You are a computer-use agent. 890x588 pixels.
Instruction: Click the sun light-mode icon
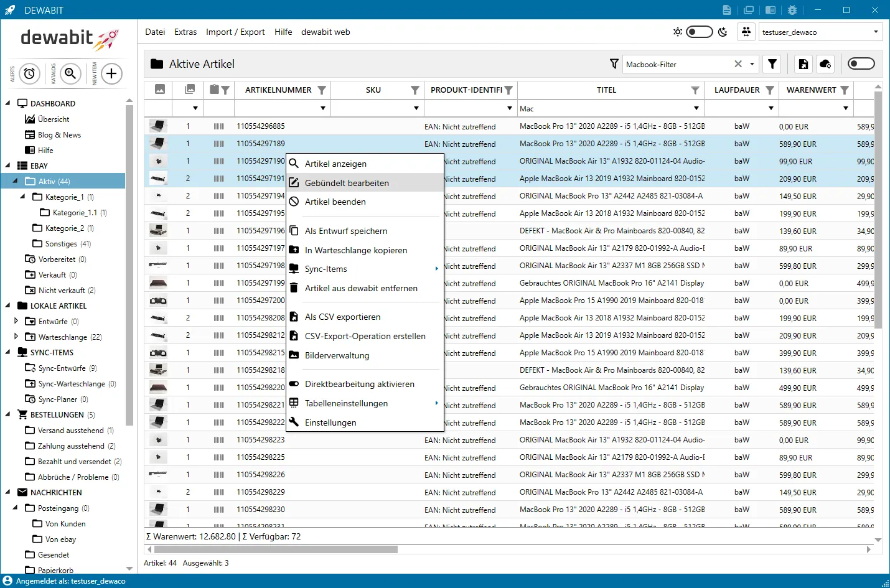pos(677,32)
